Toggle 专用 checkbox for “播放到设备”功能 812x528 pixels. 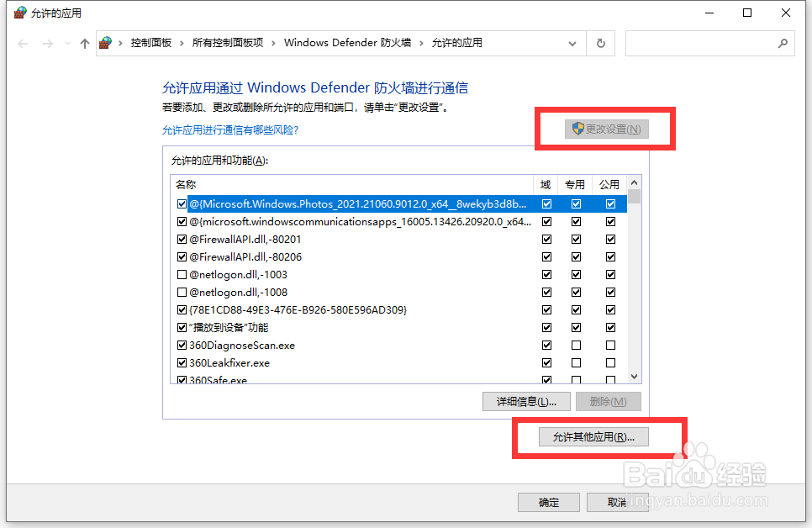576,327
